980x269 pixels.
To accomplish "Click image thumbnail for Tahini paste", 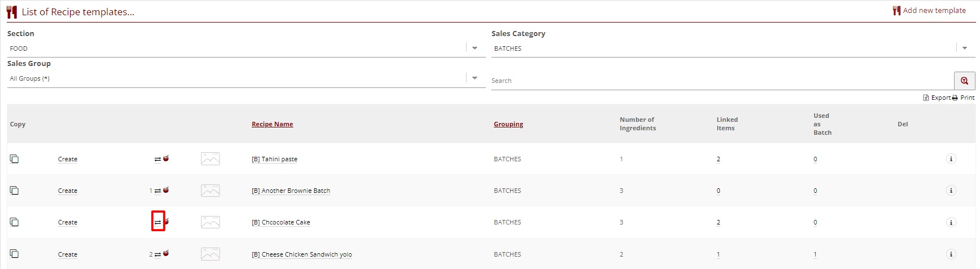I will (210, 159).
